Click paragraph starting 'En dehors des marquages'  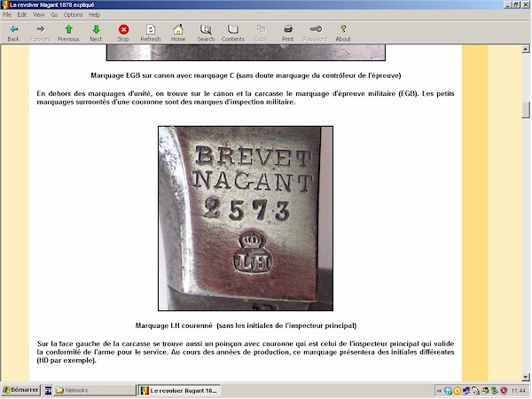click(x=246, y=98)
